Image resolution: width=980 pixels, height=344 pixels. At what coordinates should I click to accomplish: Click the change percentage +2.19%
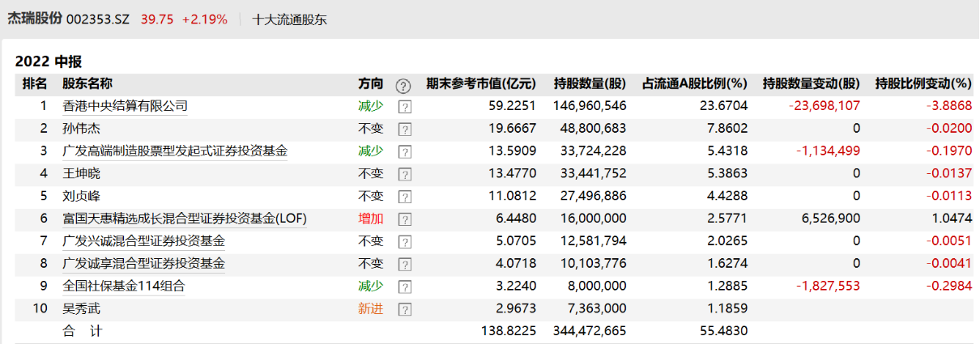pyautogui.click(x=205, y=19)
